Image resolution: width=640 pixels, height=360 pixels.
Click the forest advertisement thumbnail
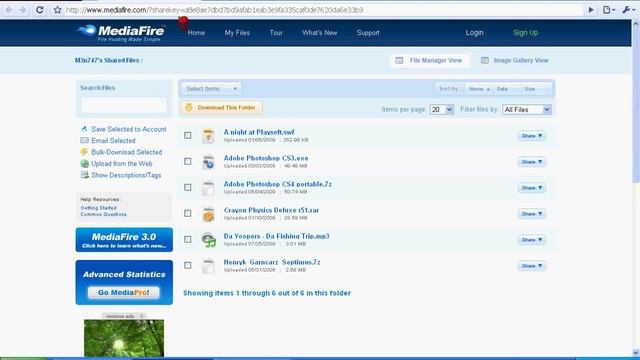coord(124,338)
